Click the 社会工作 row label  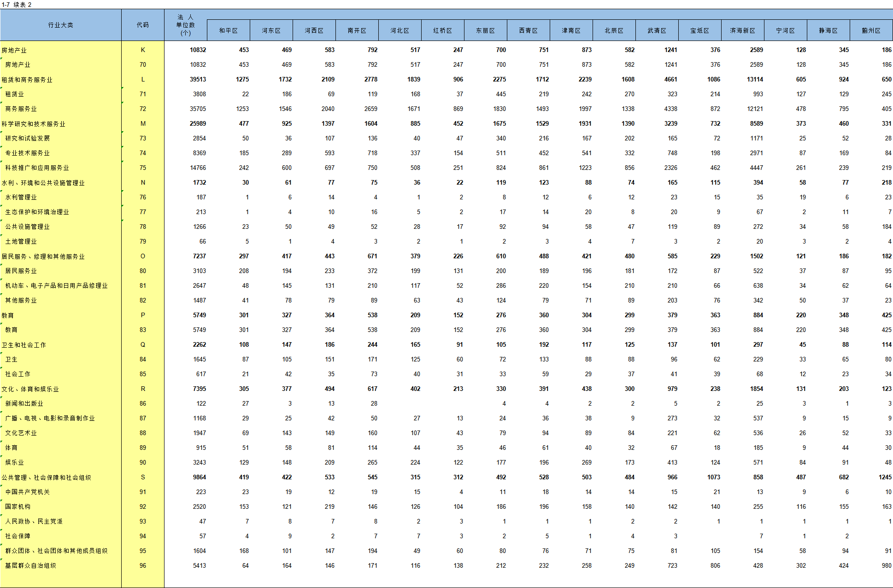pos(18,374)
